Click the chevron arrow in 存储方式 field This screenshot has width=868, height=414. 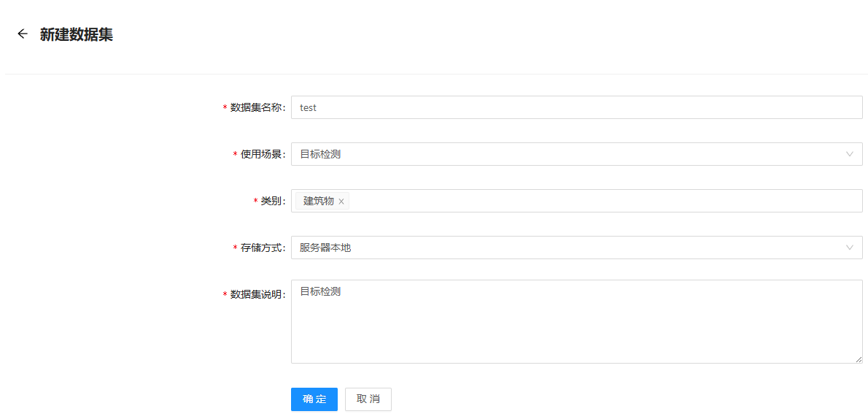849,248
